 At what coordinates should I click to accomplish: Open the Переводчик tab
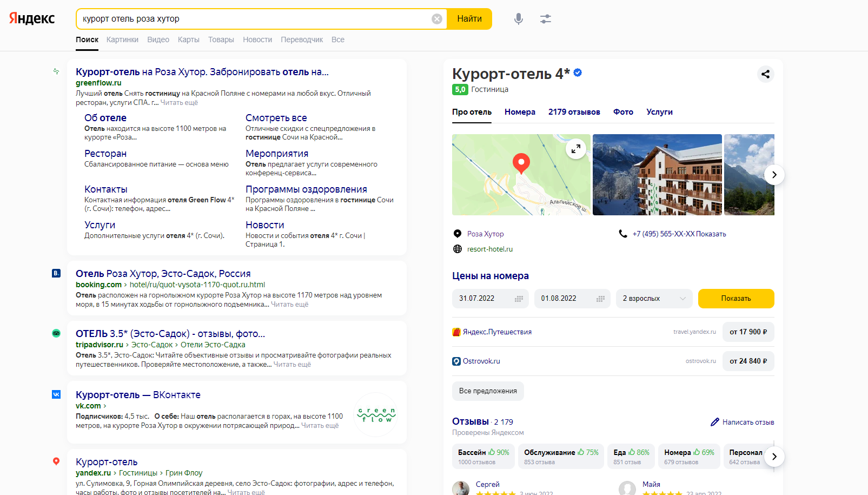(x=302, y=39)
